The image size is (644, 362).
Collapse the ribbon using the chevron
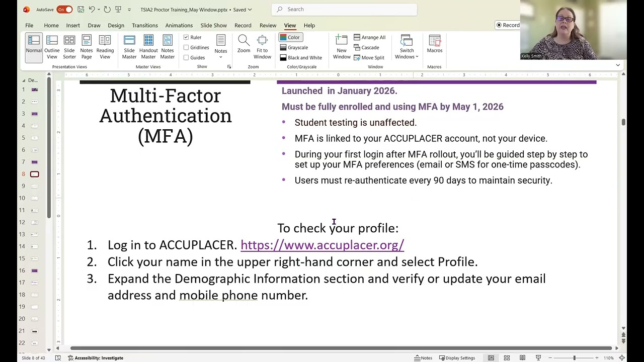pos(618,65)
